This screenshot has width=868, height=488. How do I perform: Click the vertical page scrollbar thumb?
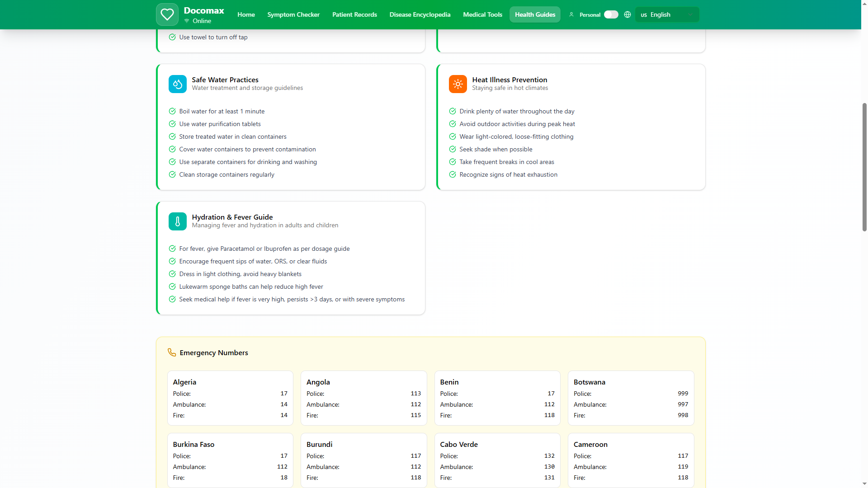pyautogui.click(x=864, y=167)
